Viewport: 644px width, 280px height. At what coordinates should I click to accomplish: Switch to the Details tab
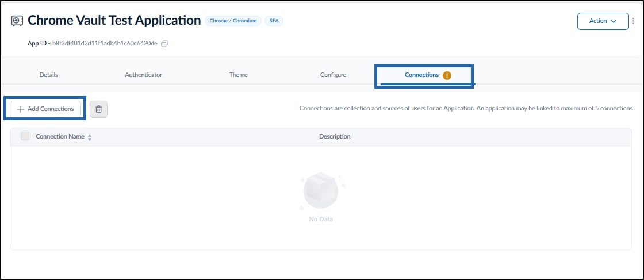[48, 75]
